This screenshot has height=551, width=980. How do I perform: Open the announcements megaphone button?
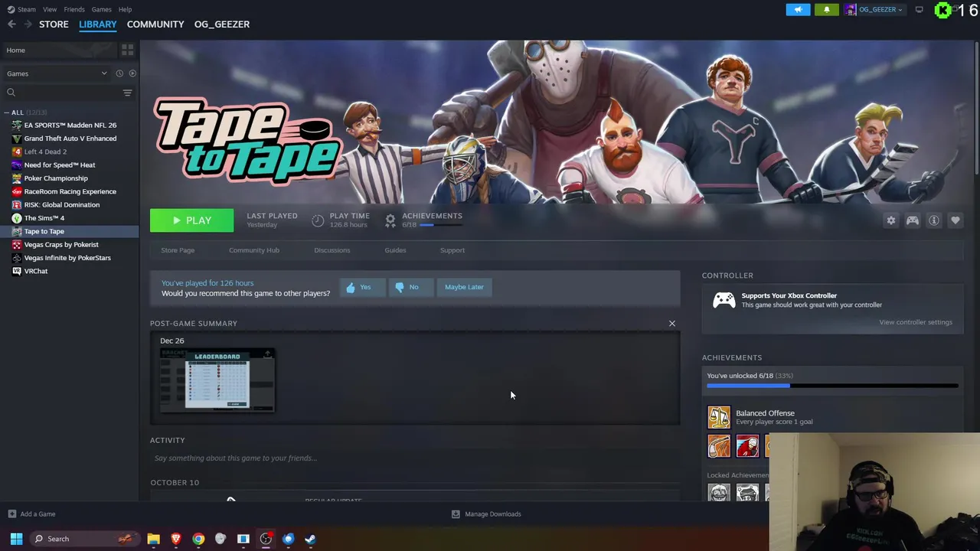point(798,9)
